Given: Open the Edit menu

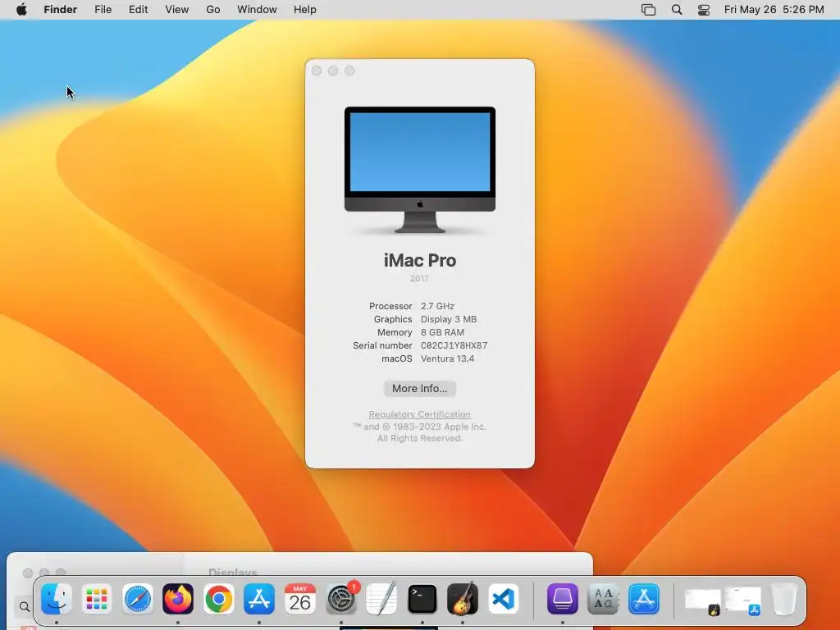Looking at the screenshot, I should pos(138,10).
